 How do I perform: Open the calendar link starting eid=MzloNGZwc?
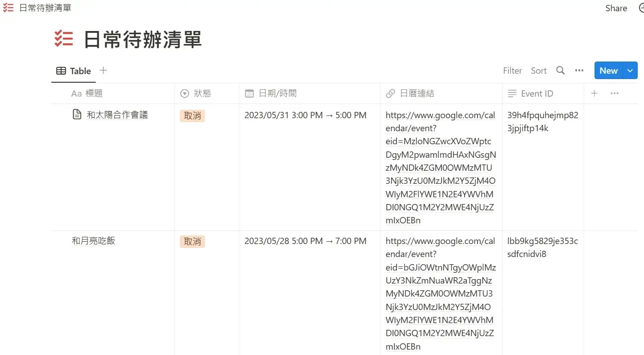pyautogui.click(x=440, y=168)
